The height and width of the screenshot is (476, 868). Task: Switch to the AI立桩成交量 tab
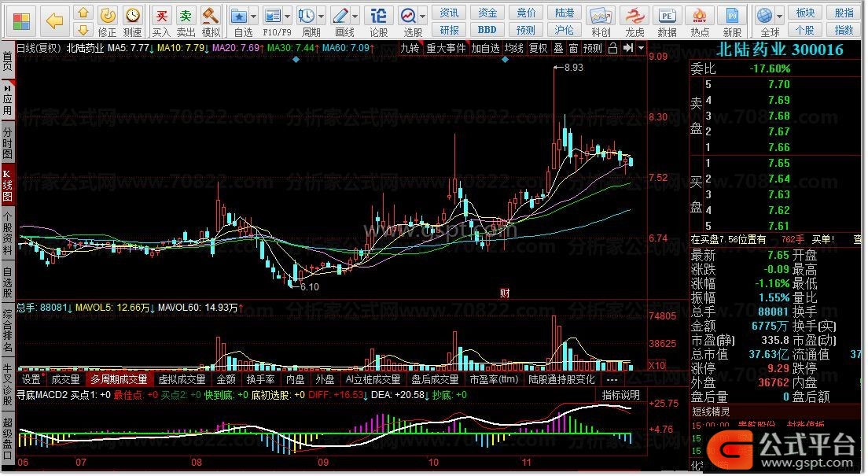pyautogui.click(x=373, y=379)
